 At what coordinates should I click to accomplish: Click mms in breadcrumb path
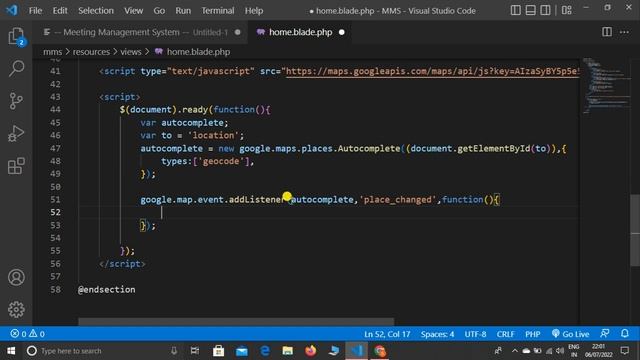tap(53, 52)
